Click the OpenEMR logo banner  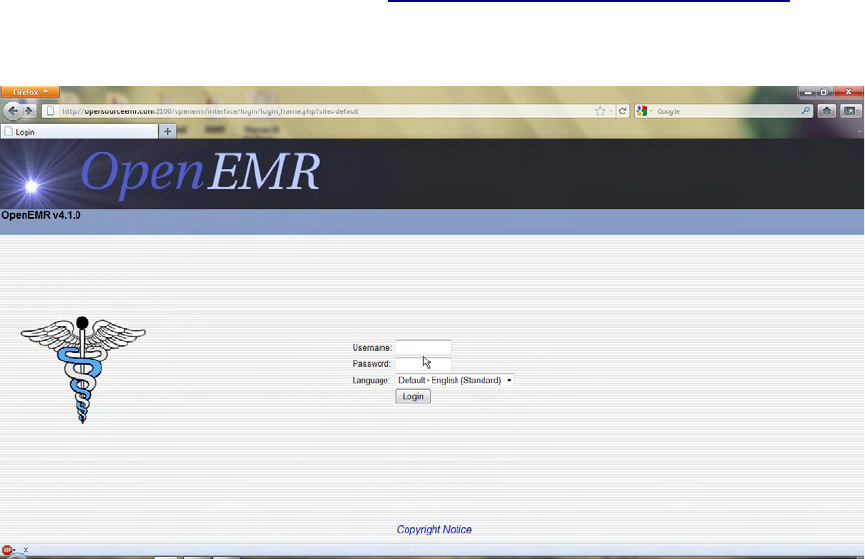[x=200, y=173]
